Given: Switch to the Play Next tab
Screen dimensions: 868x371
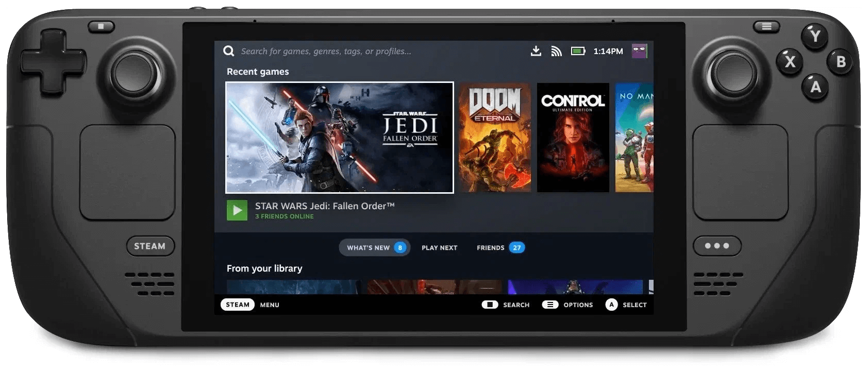Looking at the screenshot, I should (439, 248).
